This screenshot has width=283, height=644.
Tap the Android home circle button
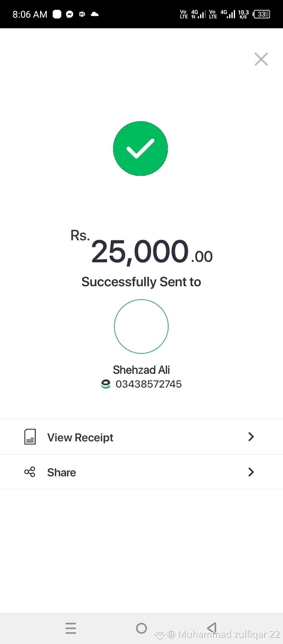[141, 628]
